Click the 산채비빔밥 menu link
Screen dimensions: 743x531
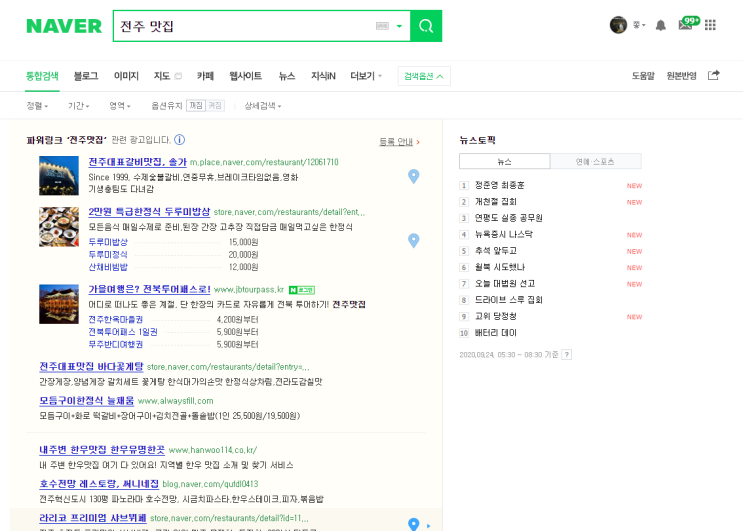pos(108,267)
